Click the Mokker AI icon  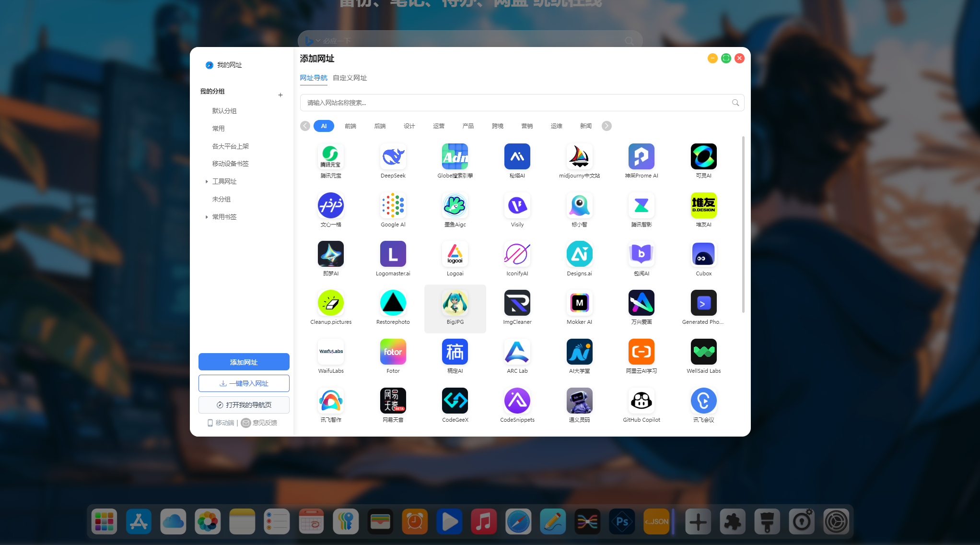579,303
